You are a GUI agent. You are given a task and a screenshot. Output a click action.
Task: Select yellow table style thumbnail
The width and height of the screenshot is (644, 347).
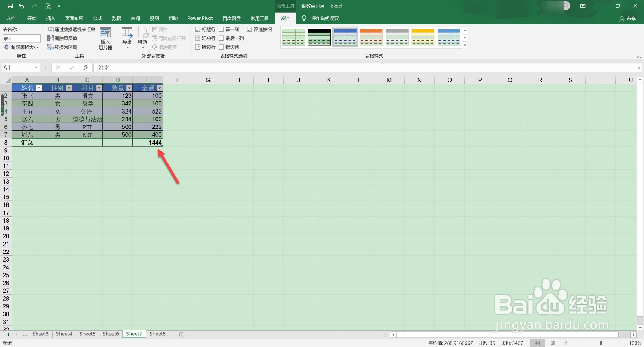point(423,37)
